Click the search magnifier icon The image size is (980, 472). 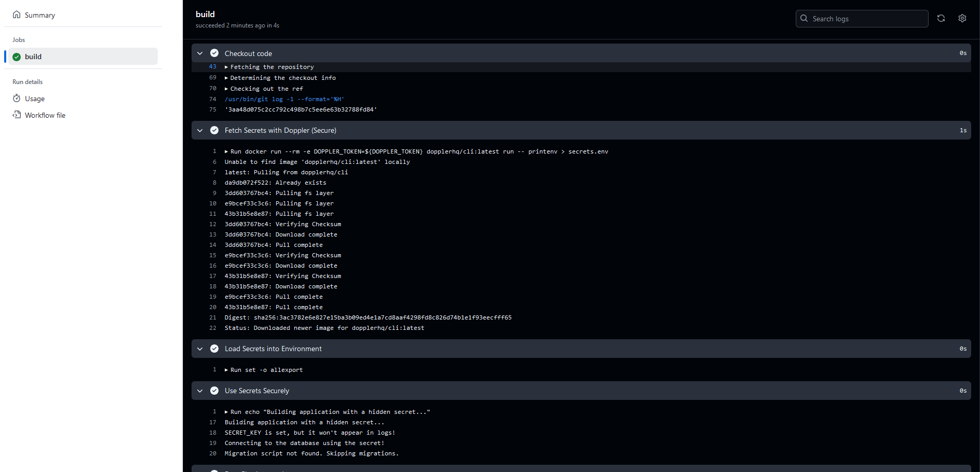804,18
